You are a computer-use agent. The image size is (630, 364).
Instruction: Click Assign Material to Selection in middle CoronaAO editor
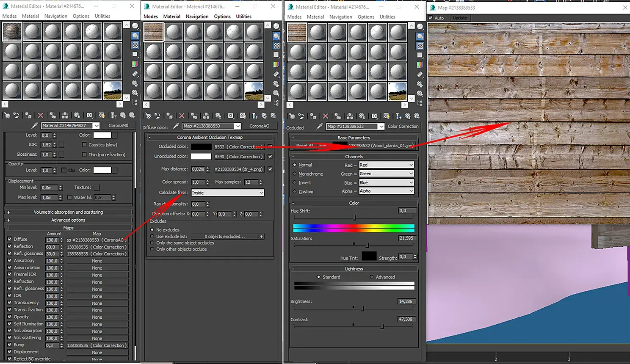[x=169, y=116]
